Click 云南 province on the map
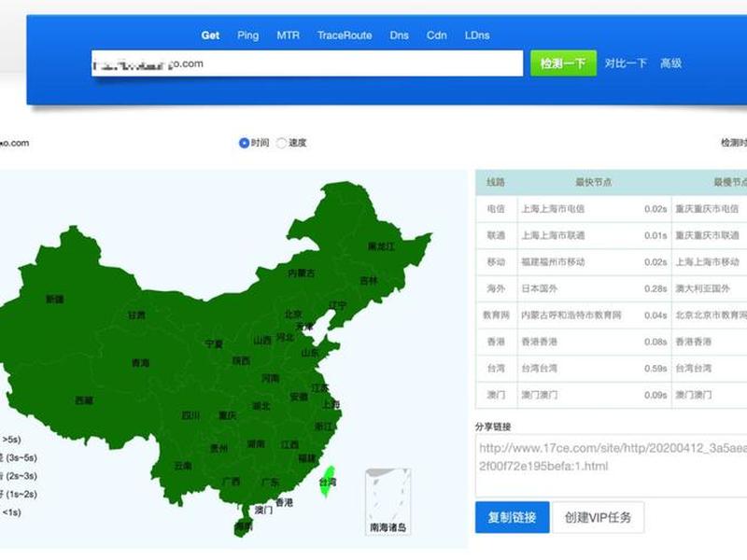The height and width of the screenshot is (560, 747). pos(182,466)
